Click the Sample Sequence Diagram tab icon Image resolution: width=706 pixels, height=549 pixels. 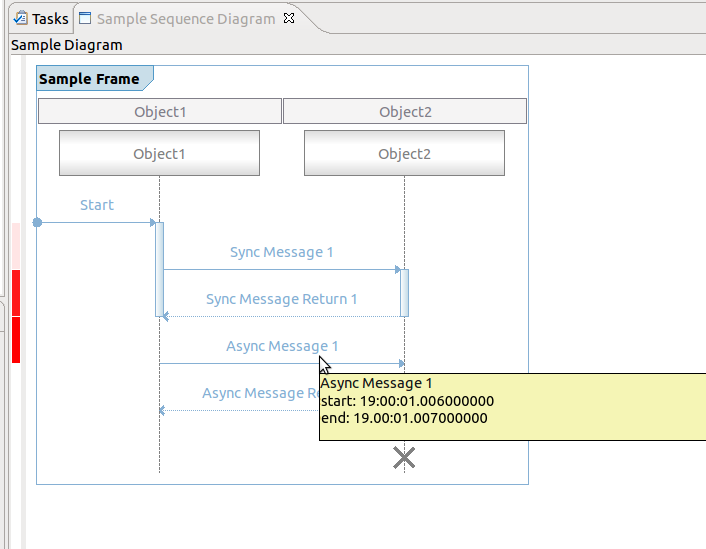(85, 19)
